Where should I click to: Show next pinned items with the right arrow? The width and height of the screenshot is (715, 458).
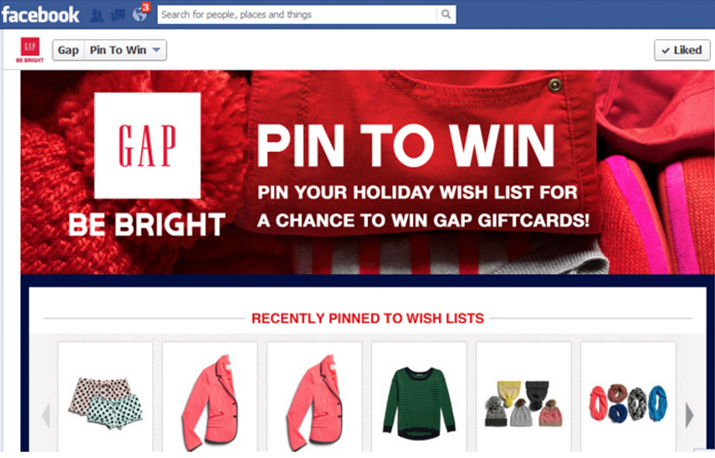tap(689, 415)
